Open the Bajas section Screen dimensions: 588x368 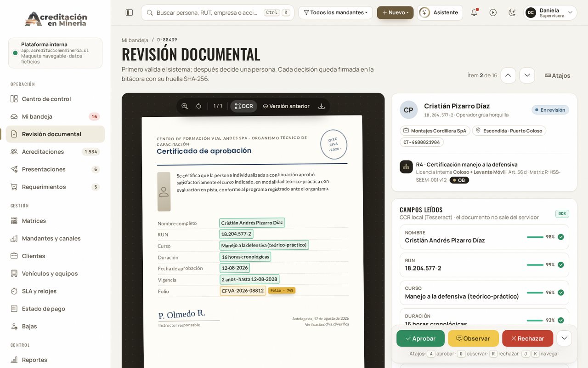point(55,326)
